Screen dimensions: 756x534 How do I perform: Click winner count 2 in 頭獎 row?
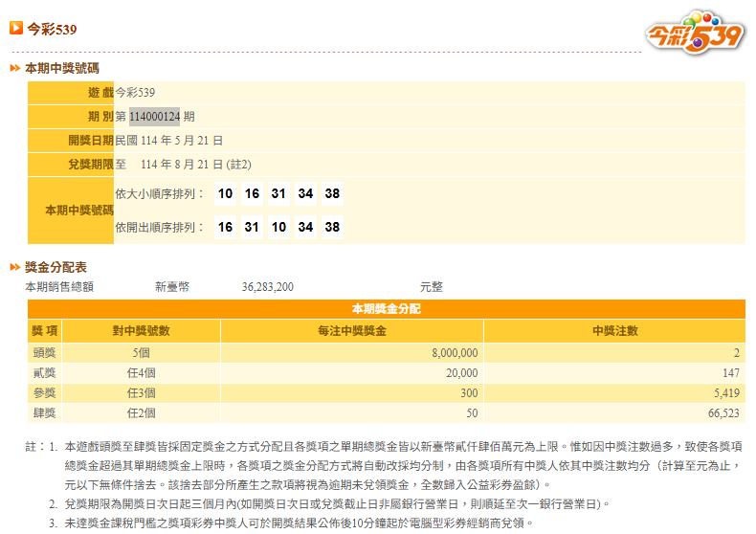click(x=736, y=353)
